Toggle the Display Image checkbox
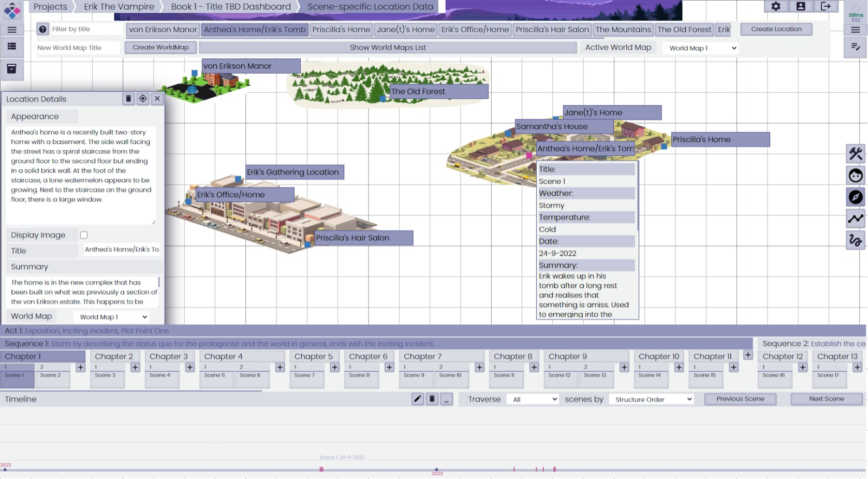Image resolution: width=868 pixels, height=479 pixels. (x=84, y=235)
